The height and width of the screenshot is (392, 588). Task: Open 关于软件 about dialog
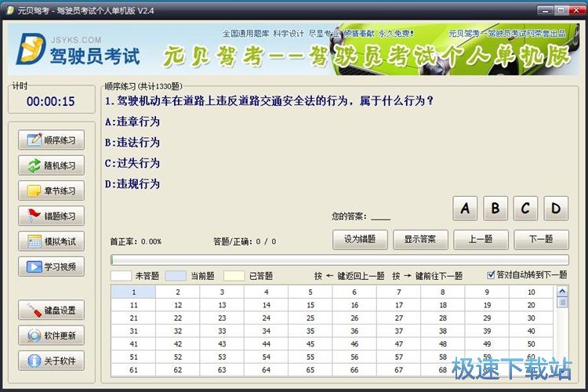pos(51,361)
